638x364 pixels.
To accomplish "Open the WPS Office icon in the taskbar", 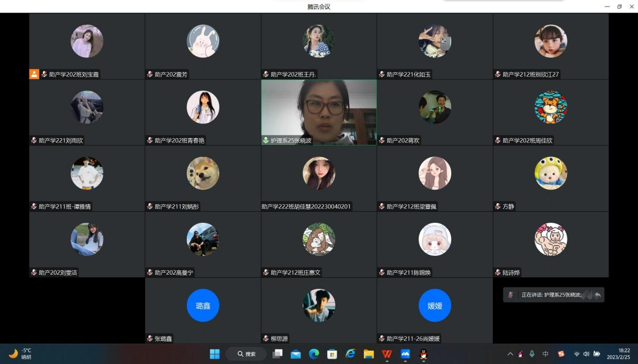I will (x=387, y=354).
